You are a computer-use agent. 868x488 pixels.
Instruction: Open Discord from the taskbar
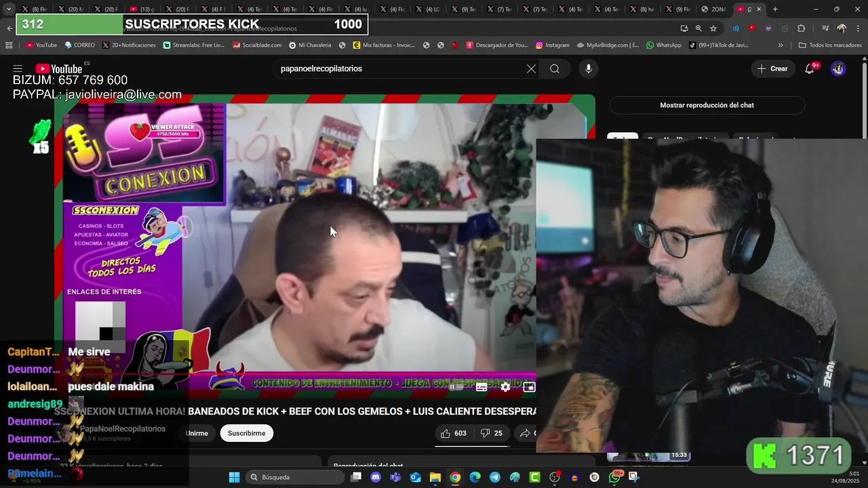click(376, 477)
